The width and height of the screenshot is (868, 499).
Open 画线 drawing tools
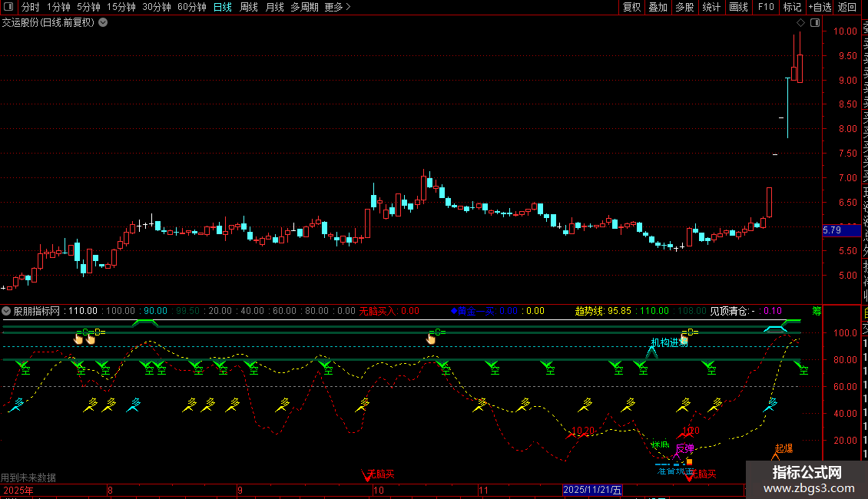738,7
